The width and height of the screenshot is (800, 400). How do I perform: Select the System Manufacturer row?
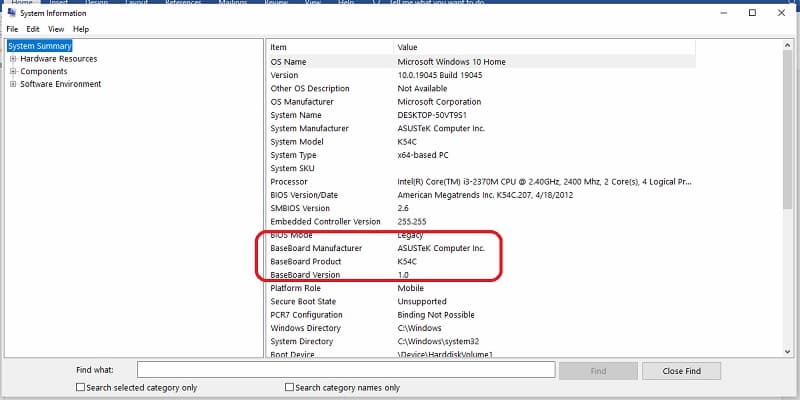tap(482, 128)
